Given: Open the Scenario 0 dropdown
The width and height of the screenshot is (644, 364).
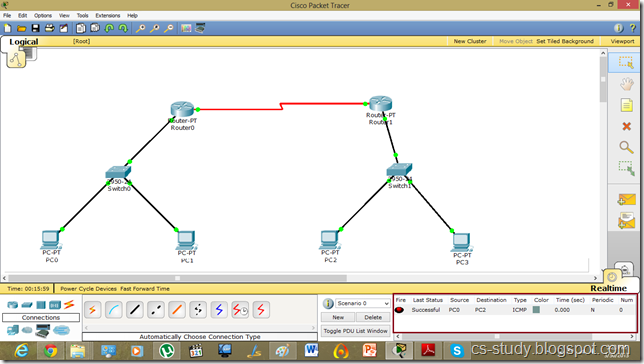Looking at the screenshot, I should pos(363,303).
